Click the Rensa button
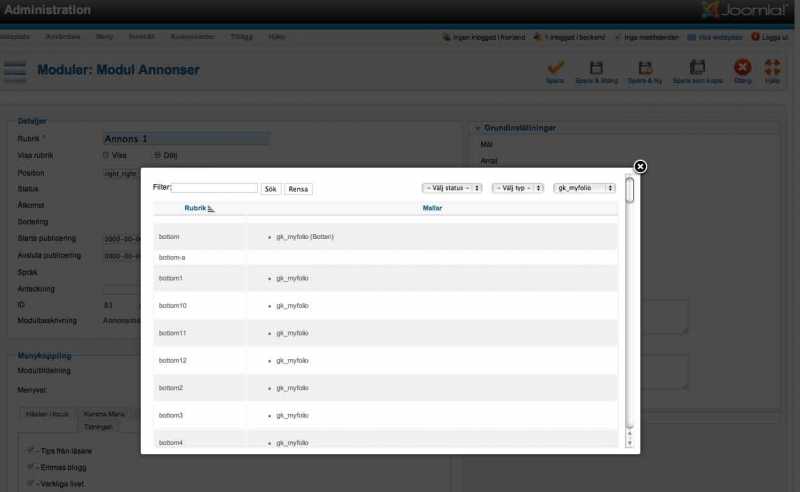 (x=298, y=189)
